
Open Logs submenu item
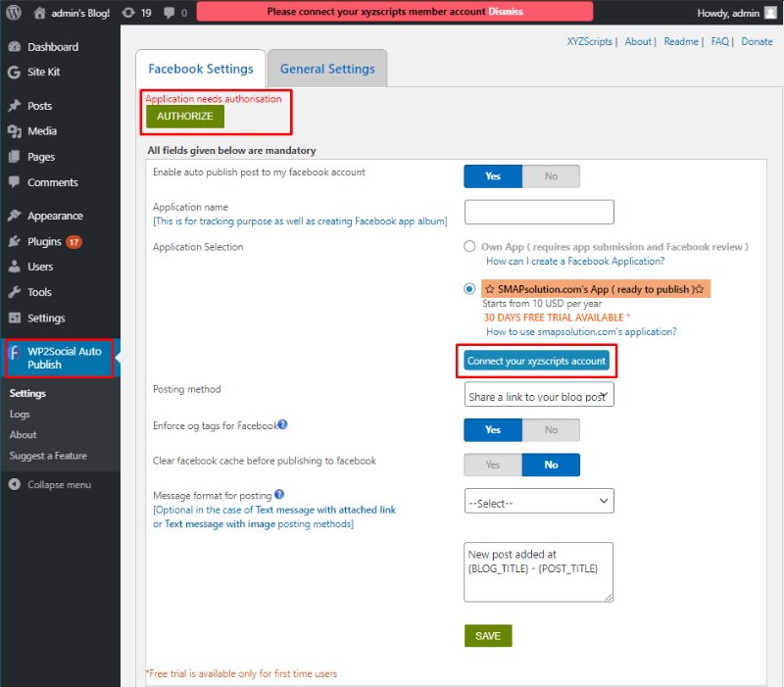[20, 414]
